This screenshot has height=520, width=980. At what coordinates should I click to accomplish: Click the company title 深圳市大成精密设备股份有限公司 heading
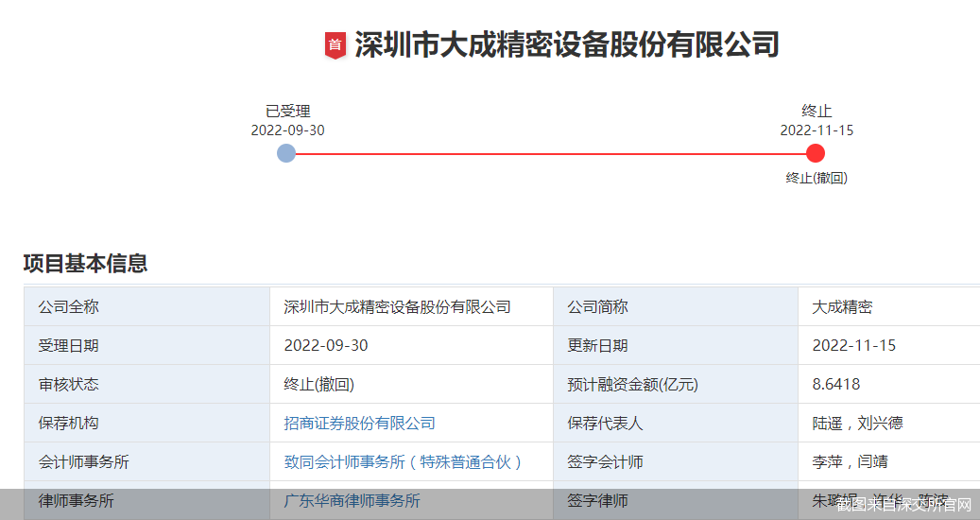click(567, 45)
